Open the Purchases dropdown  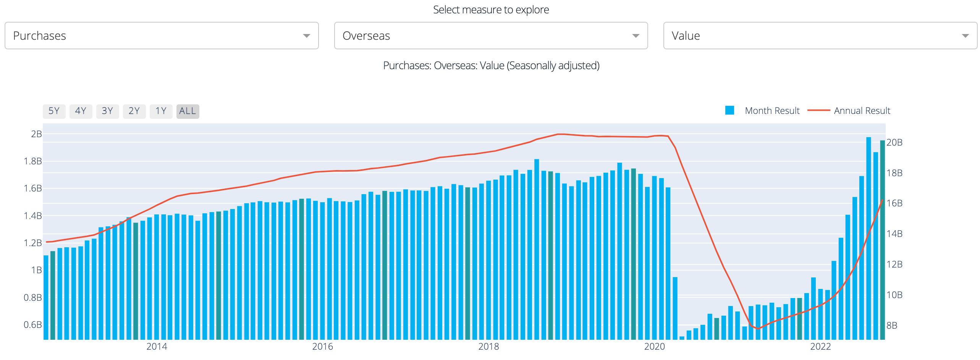click(162, 36)
